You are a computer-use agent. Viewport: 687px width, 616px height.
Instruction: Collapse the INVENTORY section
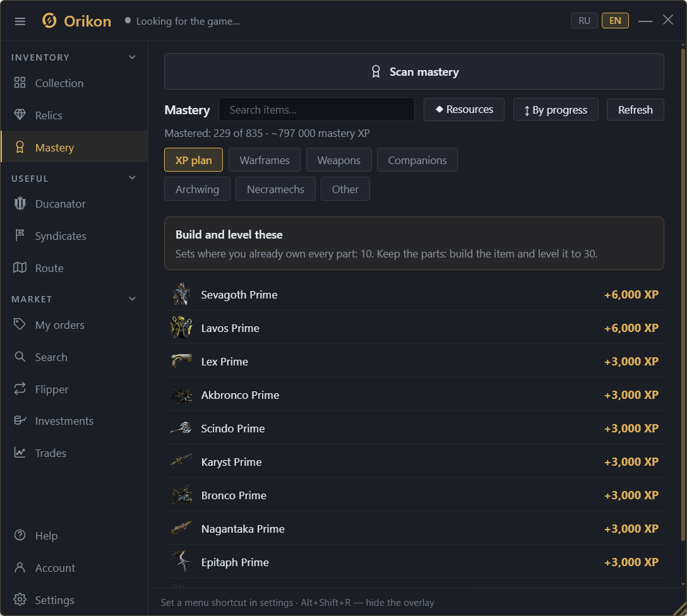click(x=133, y=57)
